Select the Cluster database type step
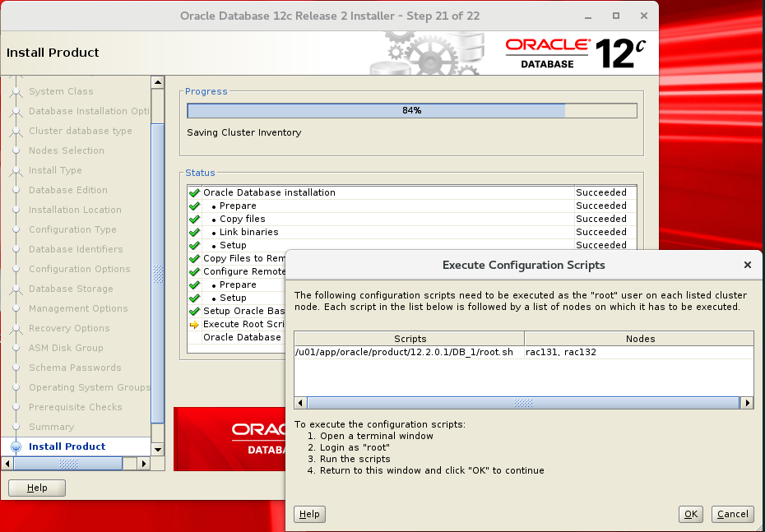 [x=81, y=131]
